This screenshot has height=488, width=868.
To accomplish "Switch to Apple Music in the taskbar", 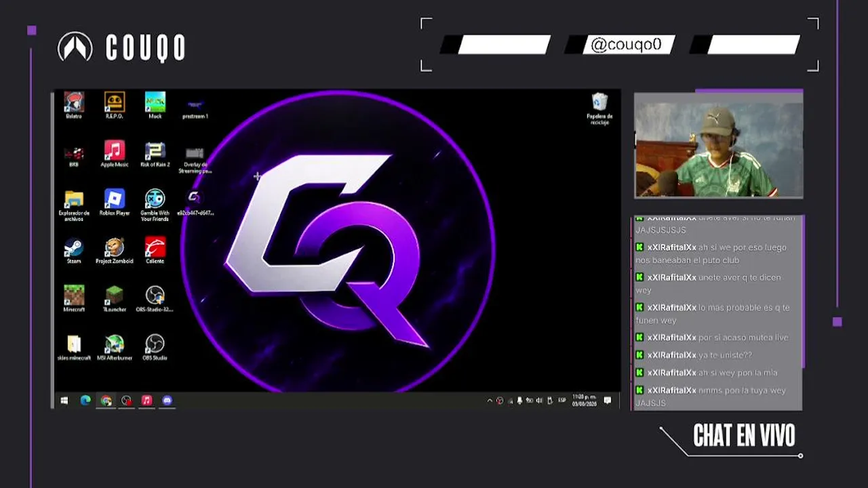I will click(146, 401).
